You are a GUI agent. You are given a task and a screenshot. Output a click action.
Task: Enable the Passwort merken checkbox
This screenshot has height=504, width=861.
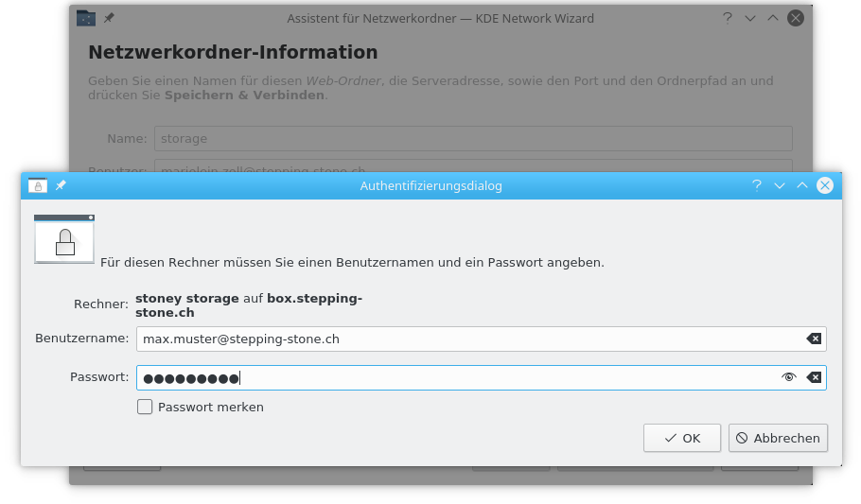[145, 407]
